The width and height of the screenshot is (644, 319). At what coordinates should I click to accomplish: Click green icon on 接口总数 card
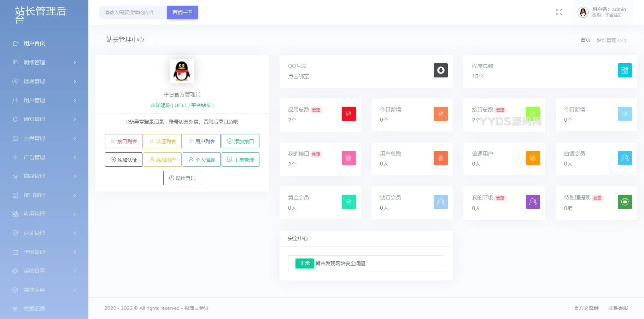pyautogui.click(x=533, y=114)
